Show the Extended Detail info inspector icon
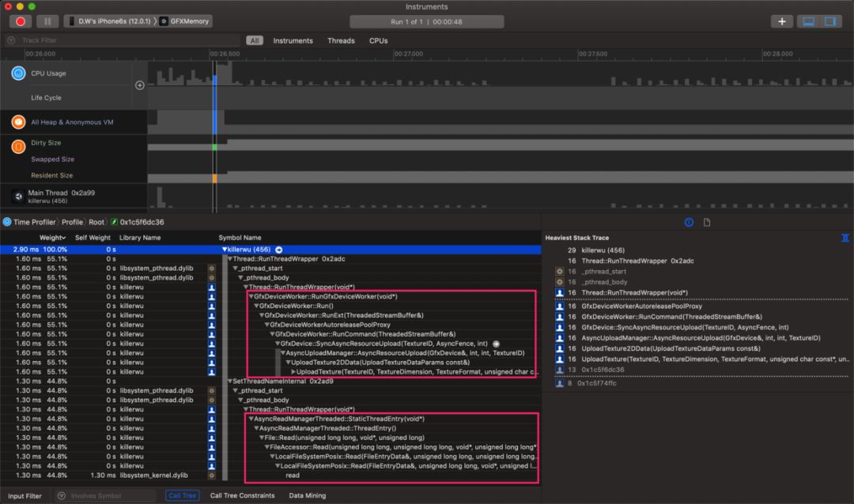 point(689,222)
